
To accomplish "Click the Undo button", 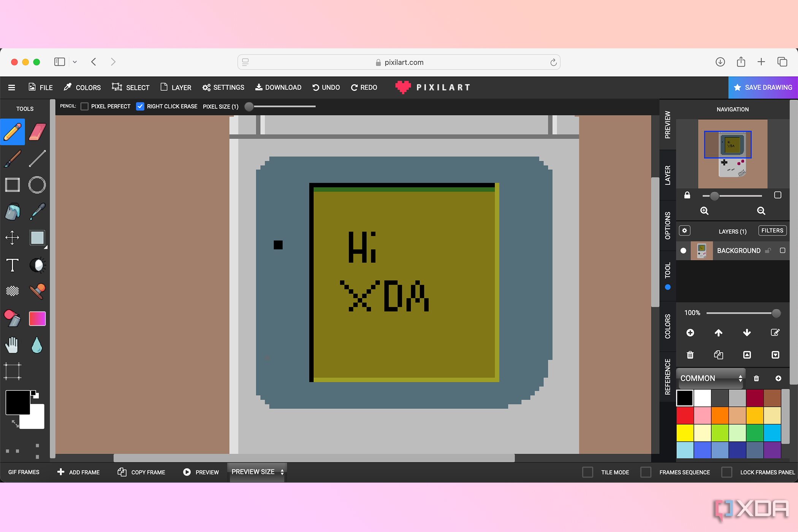I will [x=326, y=88].
